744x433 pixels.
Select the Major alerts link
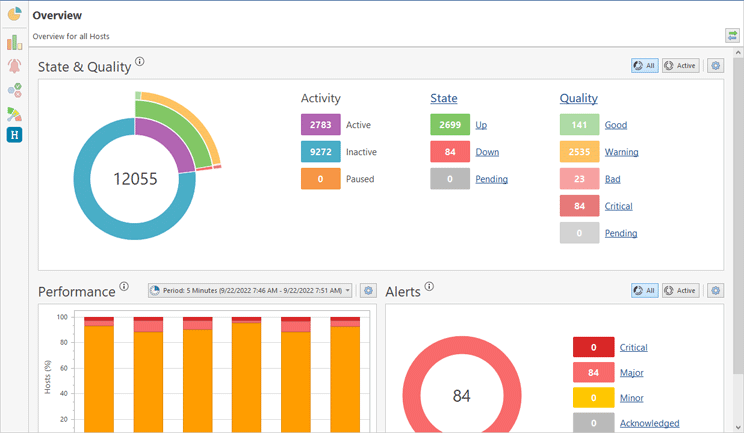(x=631, y=373)
